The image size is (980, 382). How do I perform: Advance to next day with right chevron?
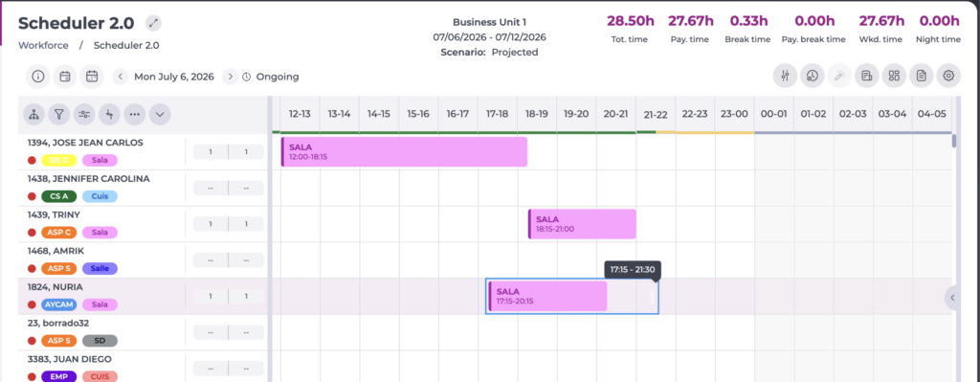230,77
